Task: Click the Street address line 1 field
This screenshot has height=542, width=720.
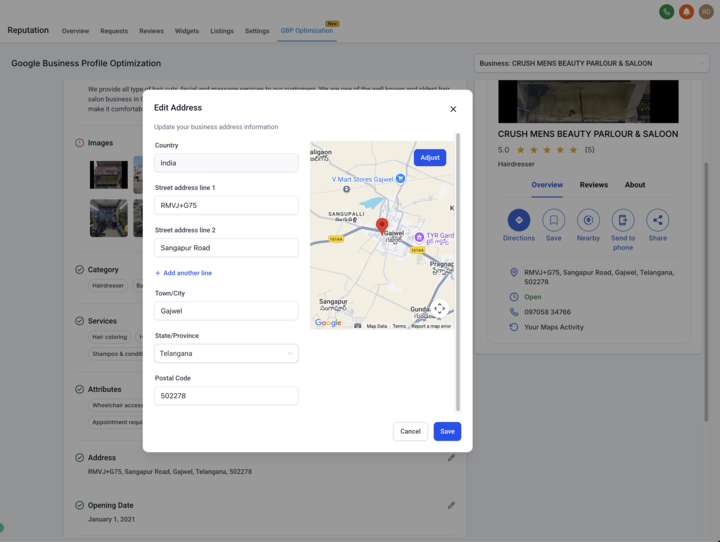Action: pyautogui.click(x=226, y=205)
